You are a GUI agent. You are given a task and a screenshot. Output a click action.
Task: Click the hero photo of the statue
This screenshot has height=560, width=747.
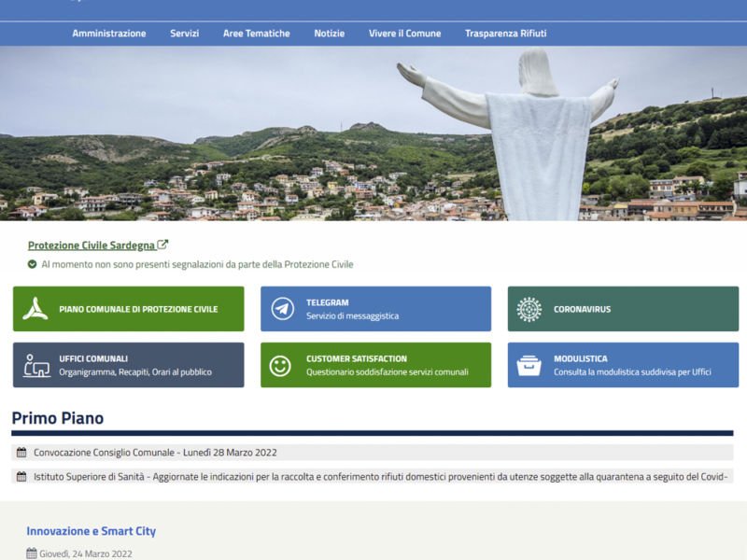pos(373,133)
